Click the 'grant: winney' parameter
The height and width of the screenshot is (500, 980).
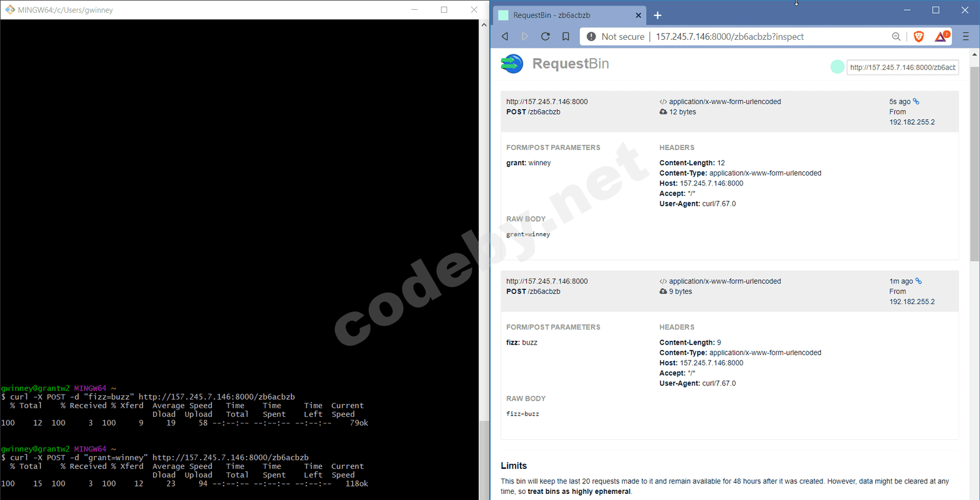coord(529,163)
